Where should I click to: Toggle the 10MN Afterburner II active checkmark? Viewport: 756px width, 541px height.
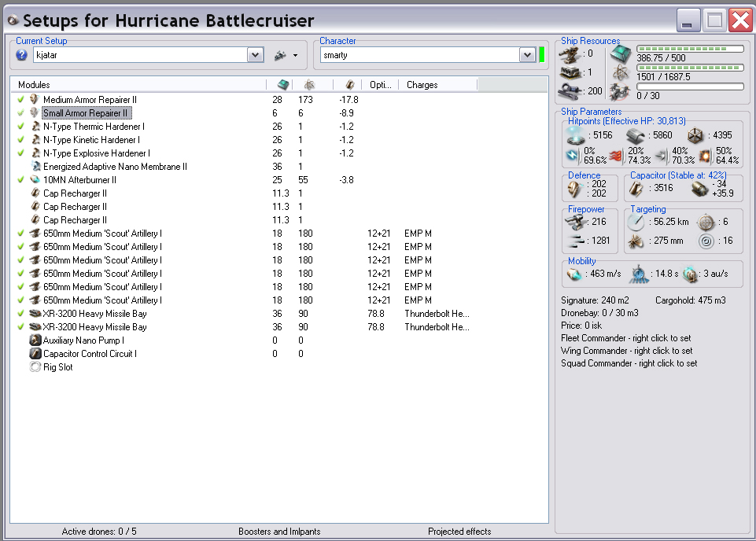20,180
